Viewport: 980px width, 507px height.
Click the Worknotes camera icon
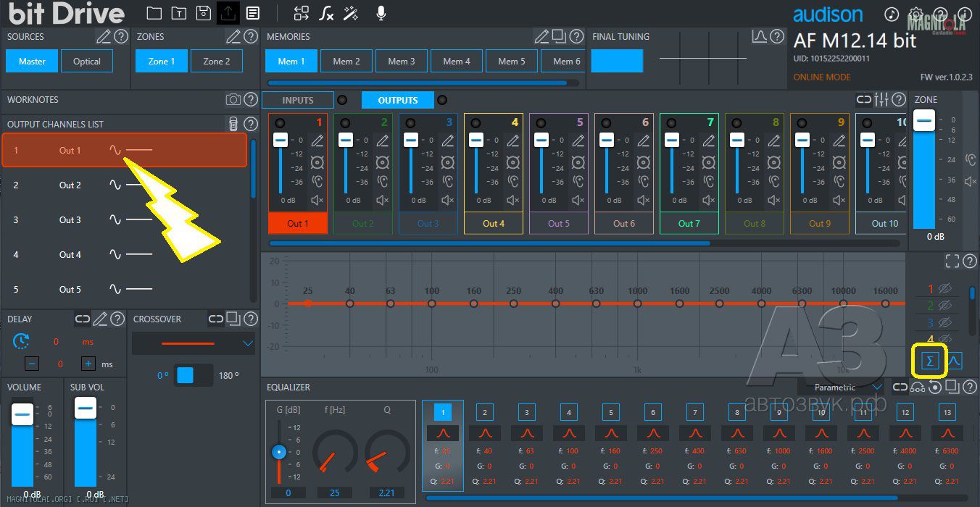pos(233,100)
